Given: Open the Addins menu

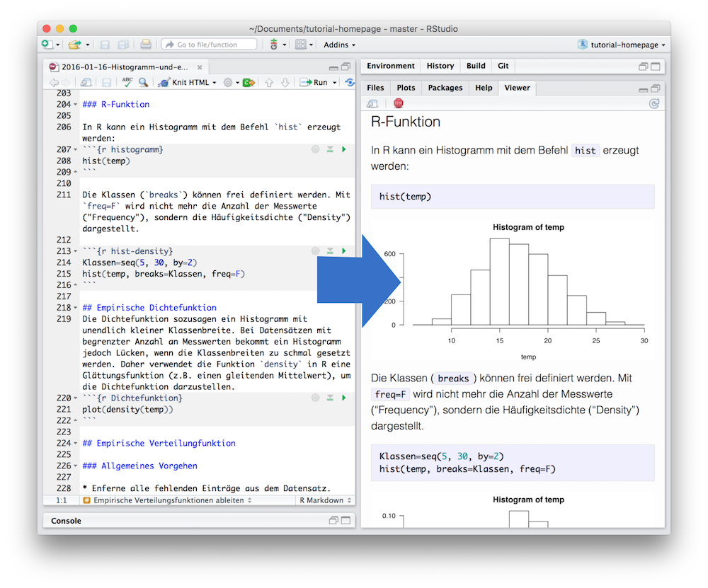Looking at the screenshot, I should pyautogui.click(x=340, y=45).
